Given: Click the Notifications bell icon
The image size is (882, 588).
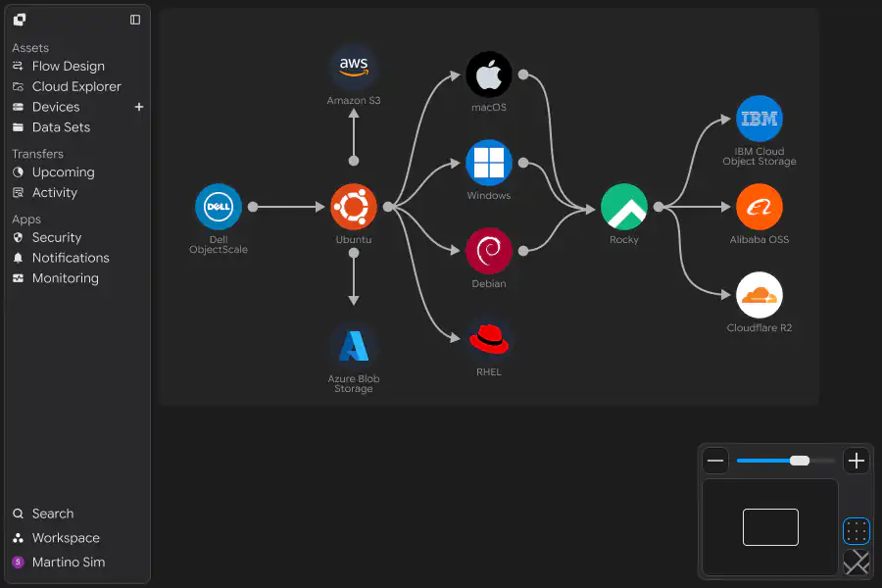Looking at the screenshot, I should click(18, 258).
